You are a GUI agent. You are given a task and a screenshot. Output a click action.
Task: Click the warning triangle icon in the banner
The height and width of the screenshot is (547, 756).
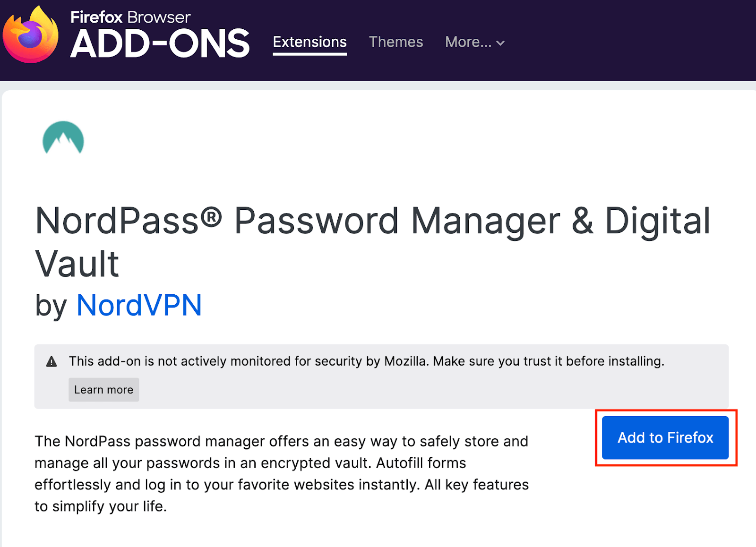coord(51,361)
